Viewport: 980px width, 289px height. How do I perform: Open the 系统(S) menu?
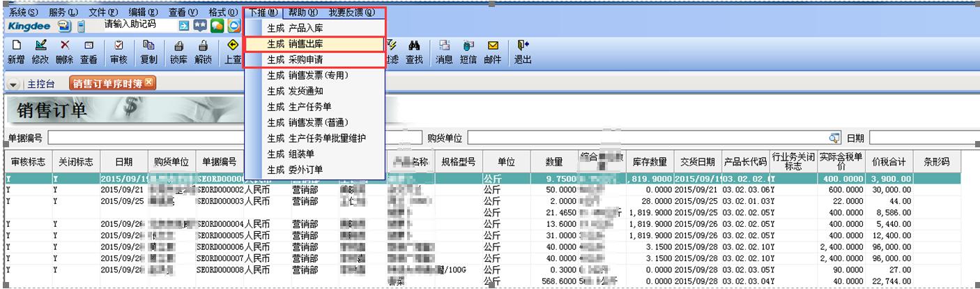(x=24, y=13)
